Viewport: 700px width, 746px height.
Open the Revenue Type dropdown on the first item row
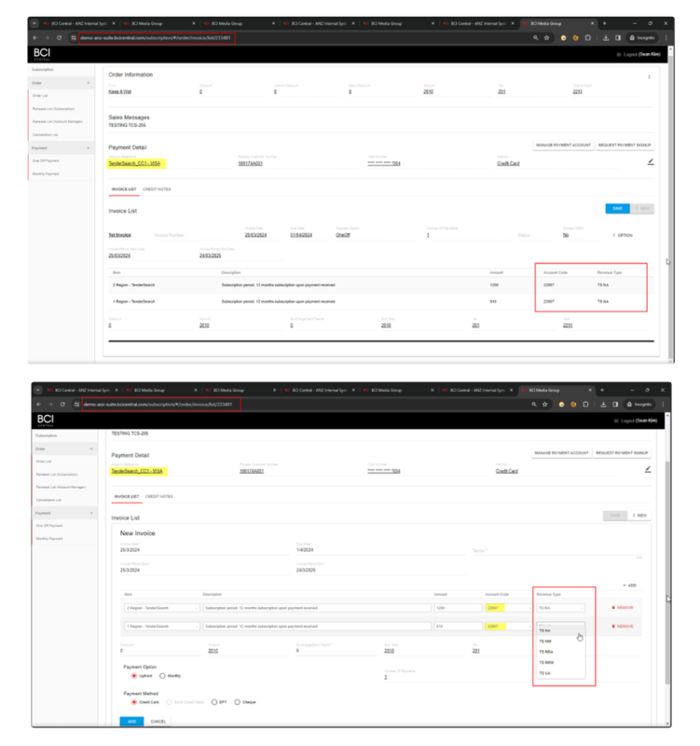[x=559, y=606]
